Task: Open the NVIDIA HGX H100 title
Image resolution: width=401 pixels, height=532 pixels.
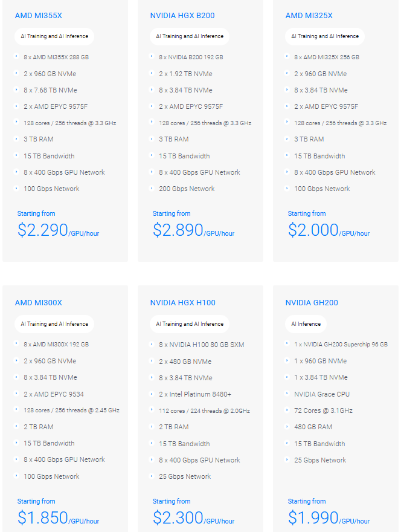Action: (x=182, y=303)
